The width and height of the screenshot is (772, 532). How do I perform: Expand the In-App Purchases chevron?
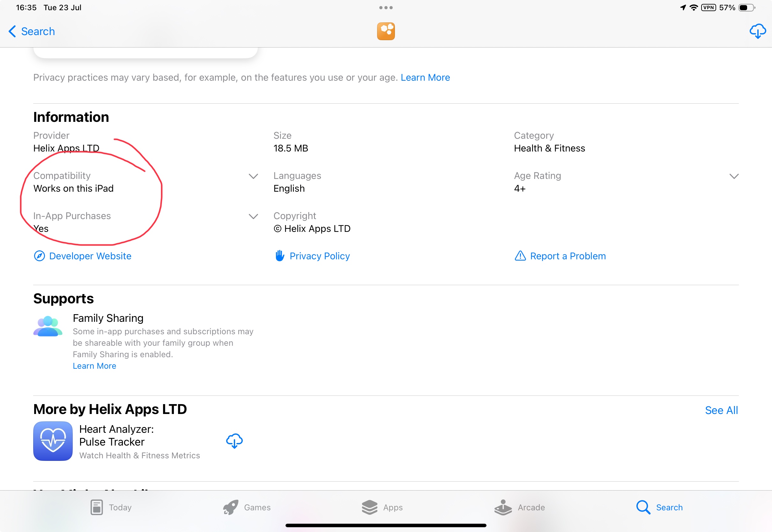tap(253, 216)
